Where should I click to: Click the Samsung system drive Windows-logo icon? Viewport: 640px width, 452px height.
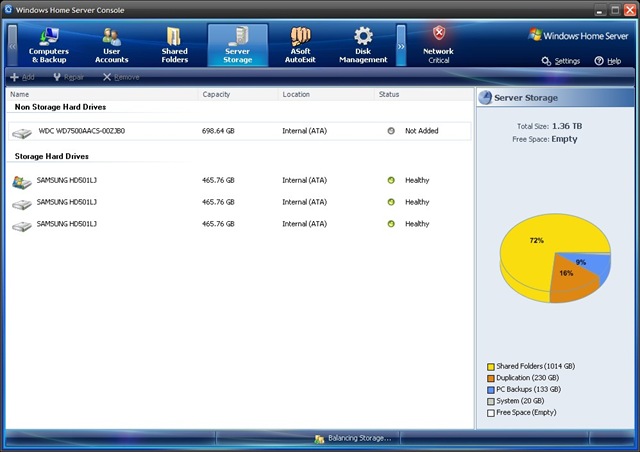22,182
